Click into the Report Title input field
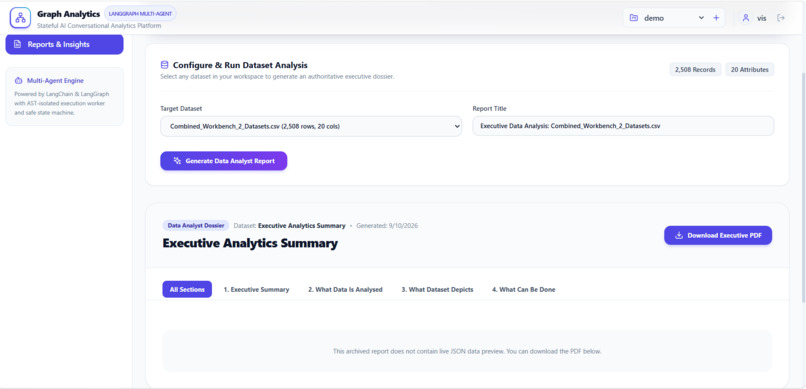 coord(623,126)
